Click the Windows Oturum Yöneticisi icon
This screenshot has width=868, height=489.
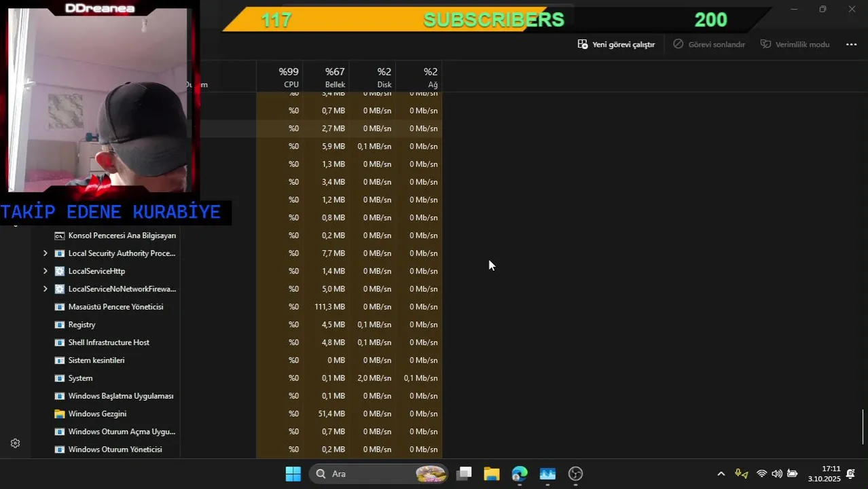60,449
